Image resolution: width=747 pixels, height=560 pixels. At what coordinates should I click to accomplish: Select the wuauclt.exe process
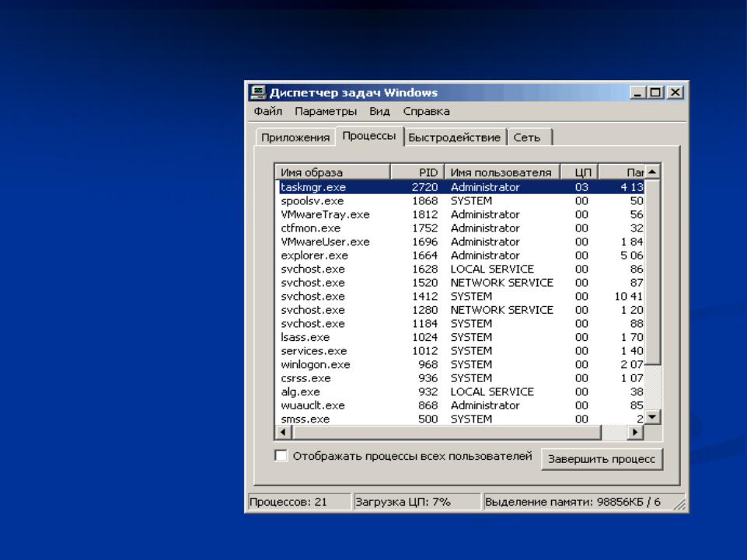click(x=459, y=405)
